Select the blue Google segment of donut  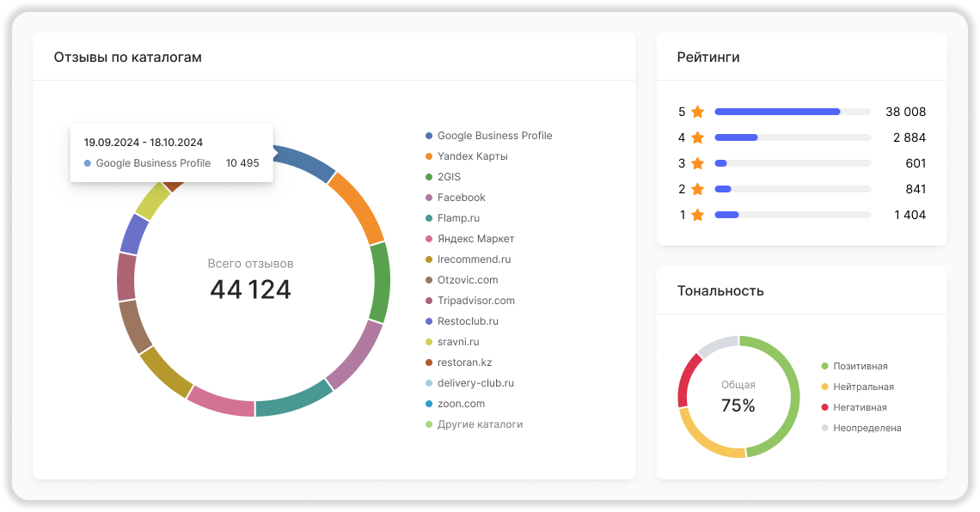(x=305, y=163)
